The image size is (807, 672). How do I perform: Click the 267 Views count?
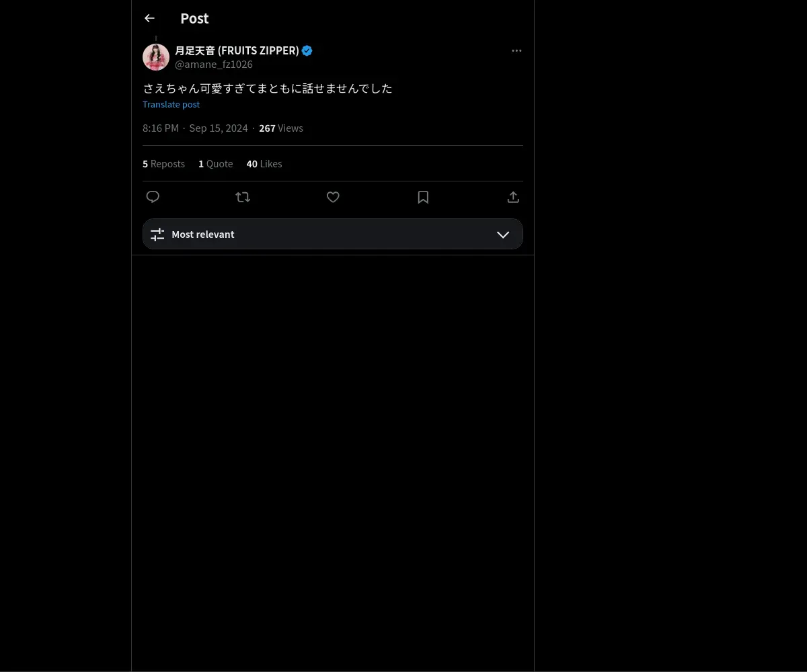[x=281, y=128]
